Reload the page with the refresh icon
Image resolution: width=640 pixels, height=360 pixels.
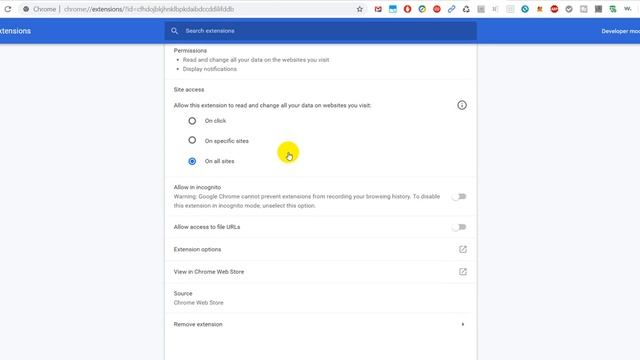pos(7,9)
